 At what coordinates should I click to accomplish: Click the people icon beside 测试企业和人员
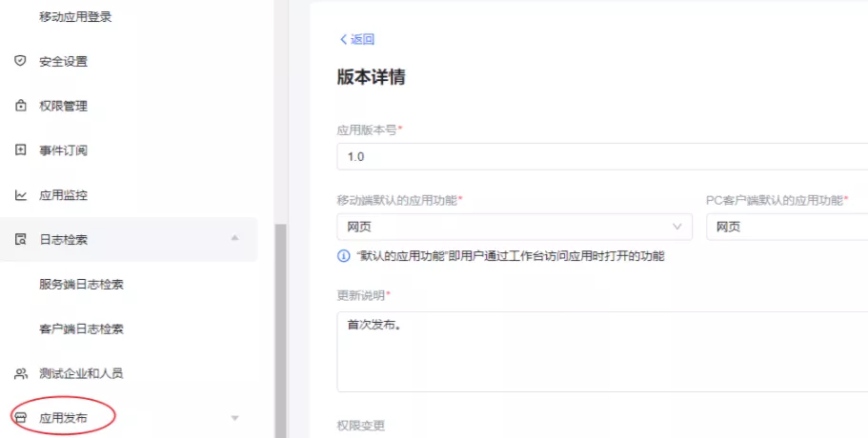pyautogui.click(x=20, y=373)
